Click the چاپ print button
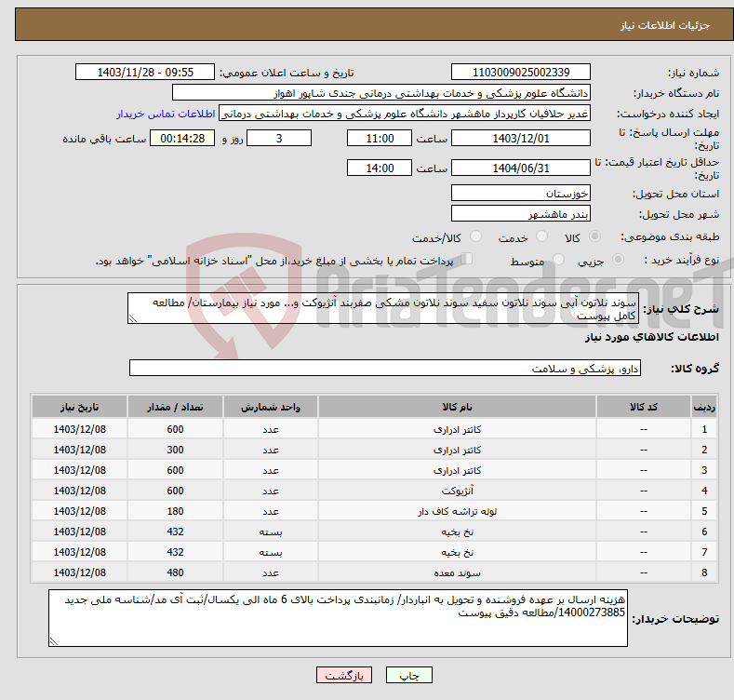The image size is (734, 700). point(409,675)
